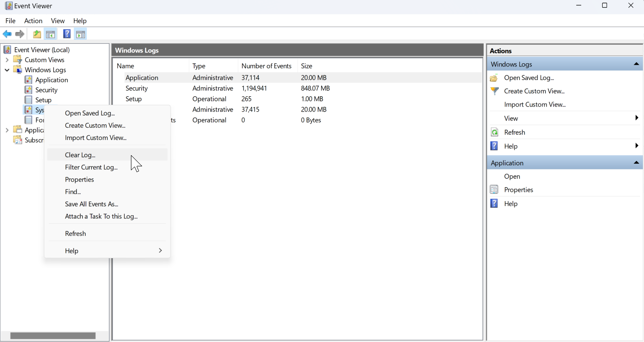Click the blue Help icon in the toolbar
This screenshot has width=644, height=342.
click(x=67, y=34)
